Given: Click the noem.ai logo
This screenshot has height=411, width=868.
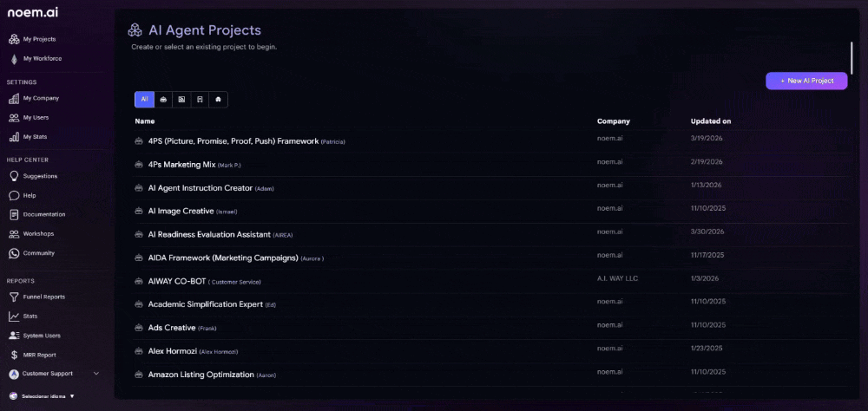Looking at the screenshot, I should tap(31, 12).
